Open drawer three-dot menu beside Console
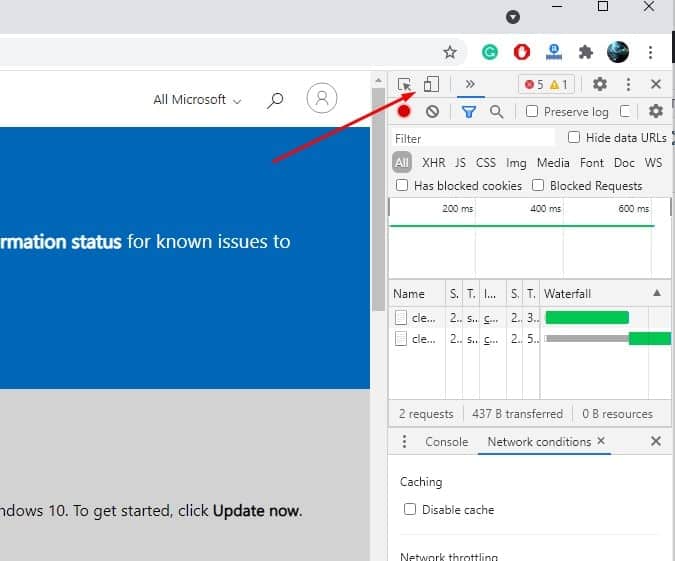 [404, 441]
